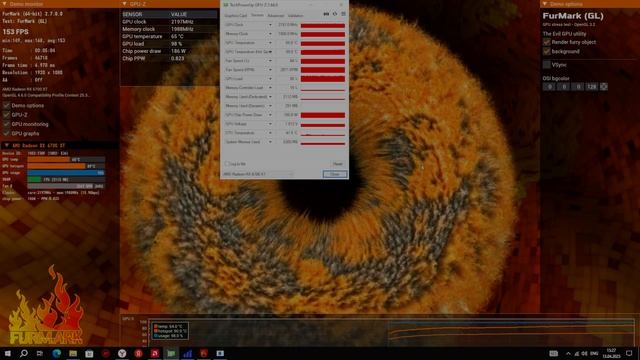The width and height of the screenshot is (640, 360).
Task: Open the taskbar clock and date
Action: [x=611, y=353]
